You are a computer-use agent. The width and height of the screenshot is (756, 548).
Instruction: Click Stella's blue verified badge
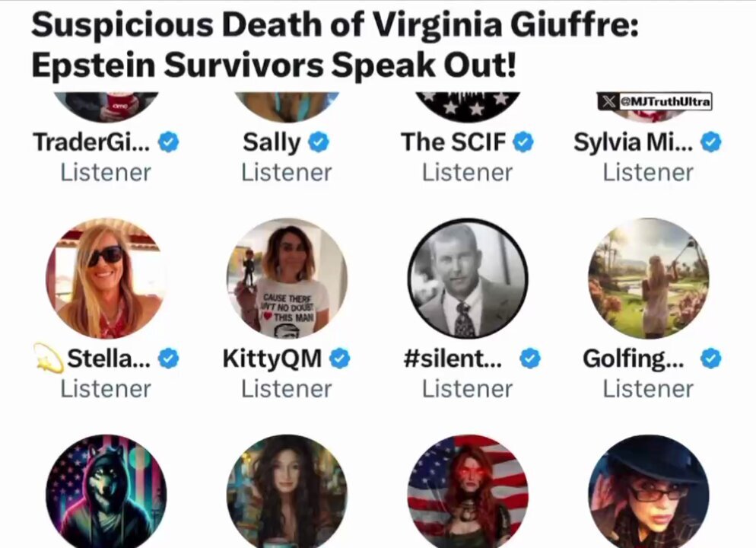pos(169,358)
